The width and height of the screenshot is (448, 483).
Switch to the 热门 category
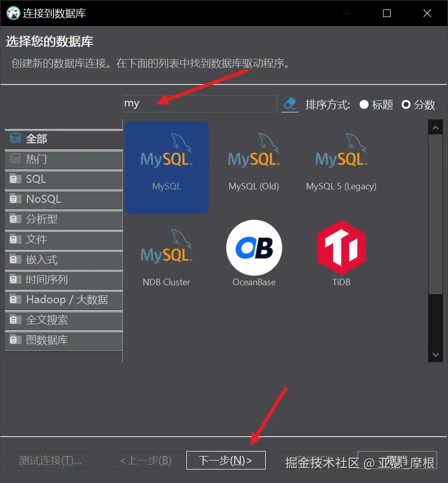coord(64,159)
